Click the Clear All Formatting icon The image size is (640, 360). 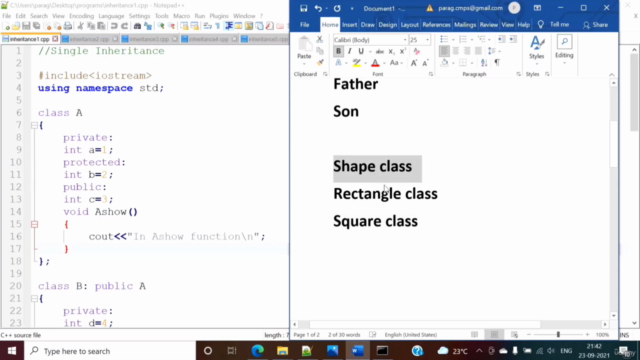[x=416, y=51]
